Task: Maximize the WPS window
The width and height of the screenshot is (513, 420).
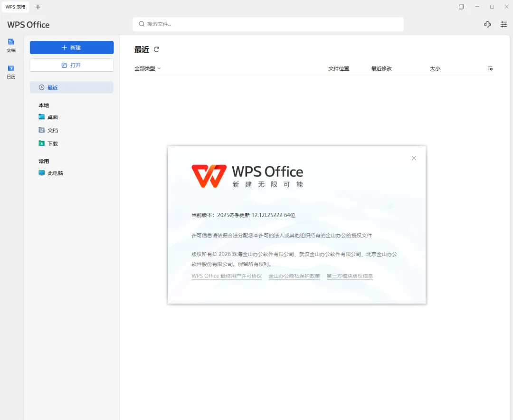Action: [x=492, y=7]
